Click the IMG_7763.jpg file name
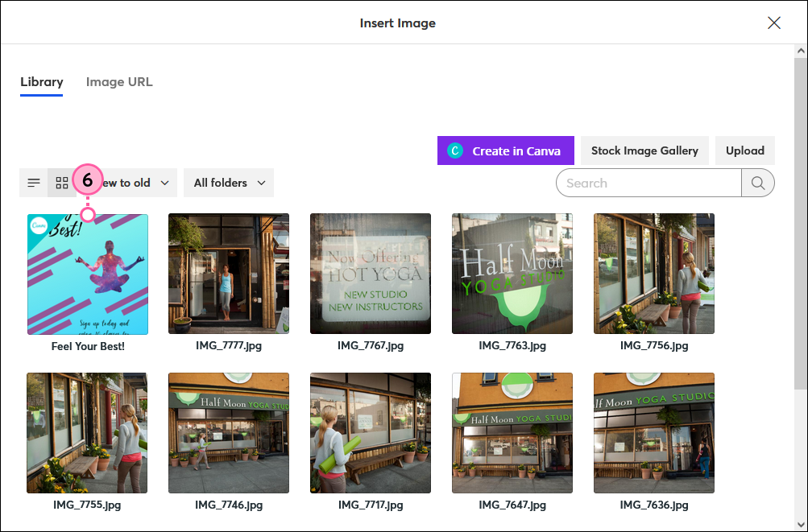This screenshot has height=532, width=808. [512, 345]
